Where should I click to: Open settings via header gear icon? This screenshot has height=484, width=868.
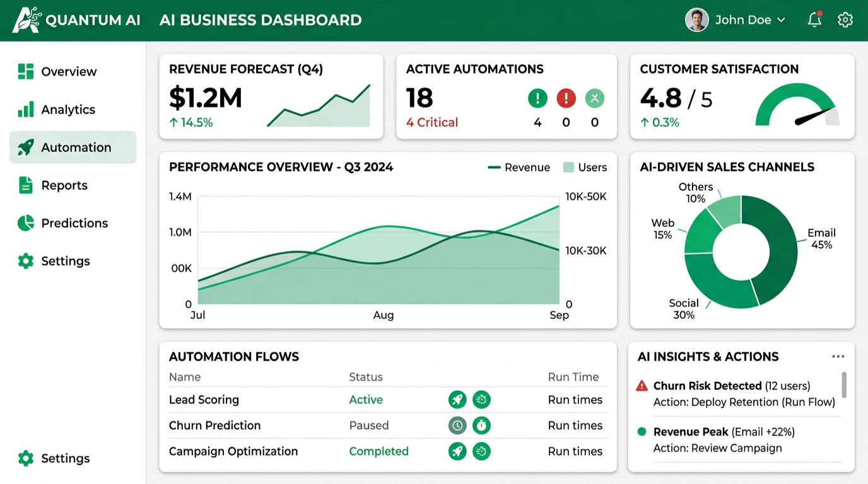845,20
